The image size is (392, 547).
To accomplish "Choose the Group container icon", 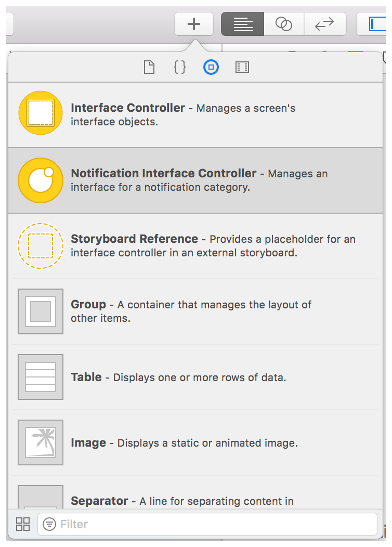I will click(x=41, y=311).
